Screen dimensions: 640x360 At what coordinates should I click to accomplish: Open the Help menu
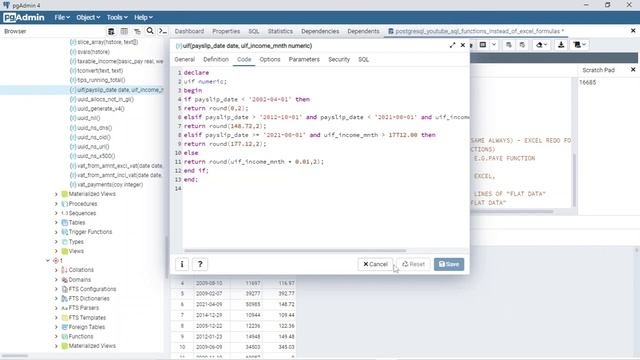[x=143, y=18]
